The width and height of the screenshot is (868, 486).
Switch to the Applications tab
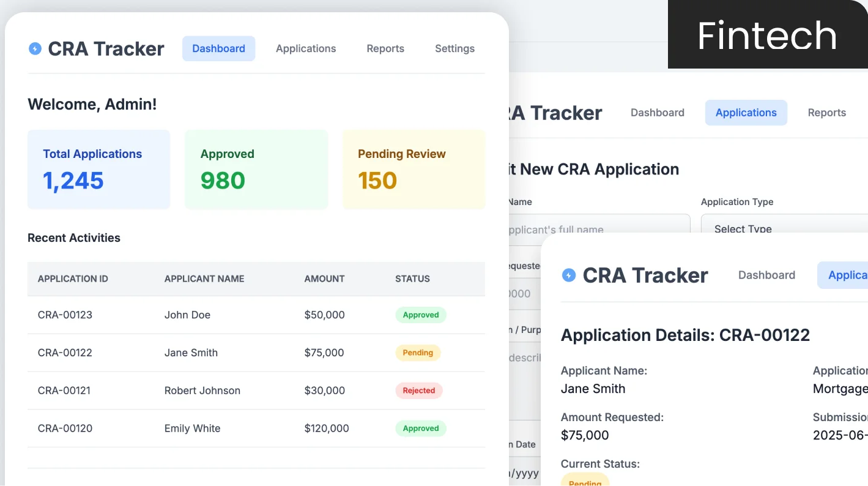306,48
